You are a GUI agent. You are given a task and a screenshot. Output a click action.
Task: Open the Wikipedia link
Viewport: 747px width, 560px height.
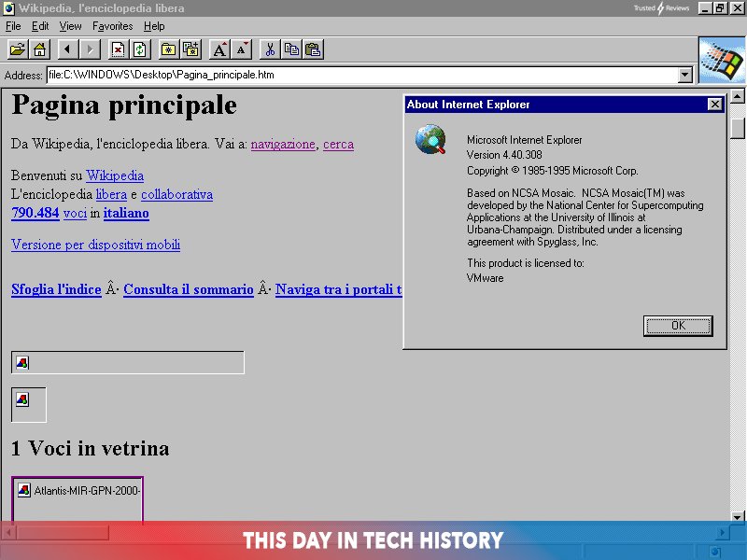[x=115, y=175]
